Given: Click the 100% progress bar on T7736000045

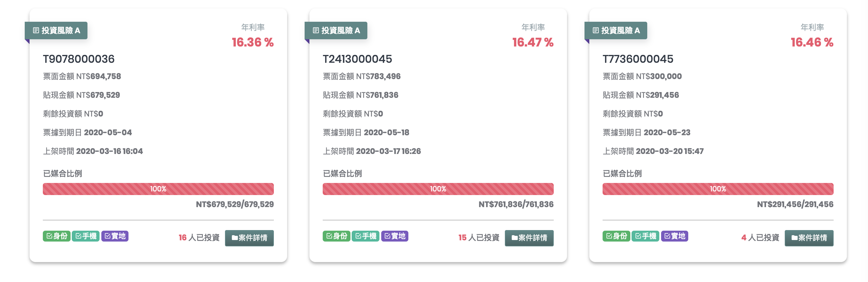Looking at the screenshot, I should tap(718, 189).
